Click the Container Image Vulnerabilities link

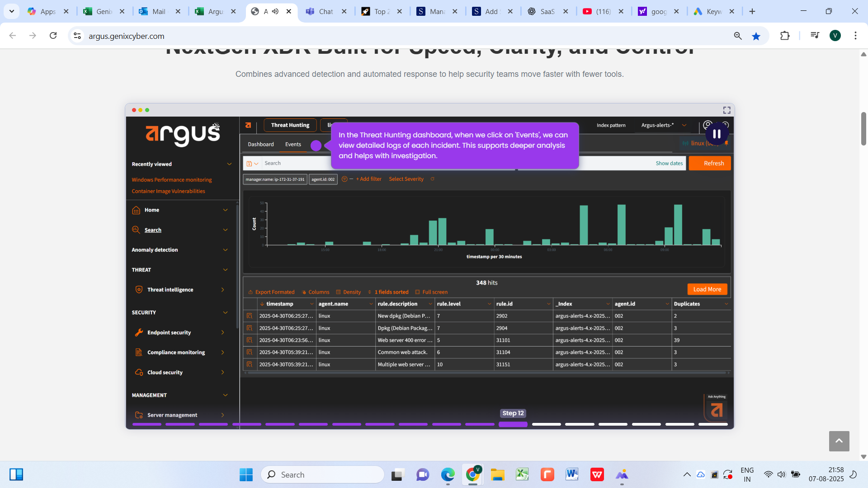pyautogui.click(x=168, y=191)
